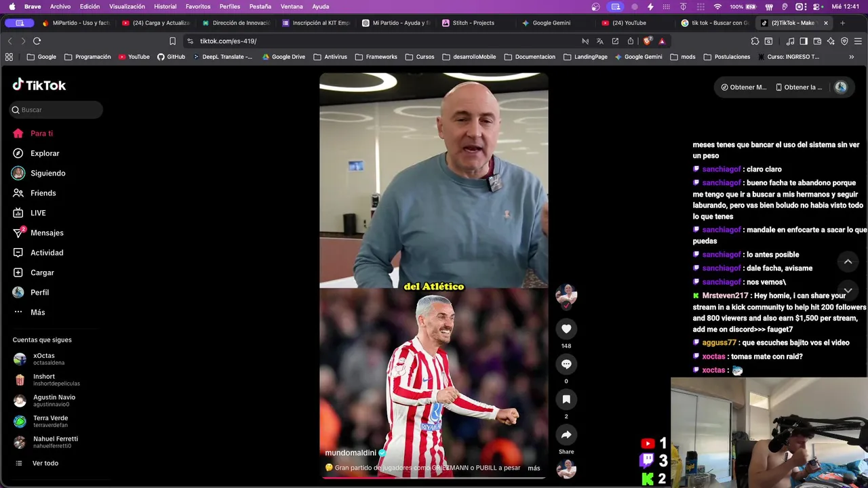Click Obtener M... button at top
The width and height of the screenshot is (868, 488).
pos(744,87)
